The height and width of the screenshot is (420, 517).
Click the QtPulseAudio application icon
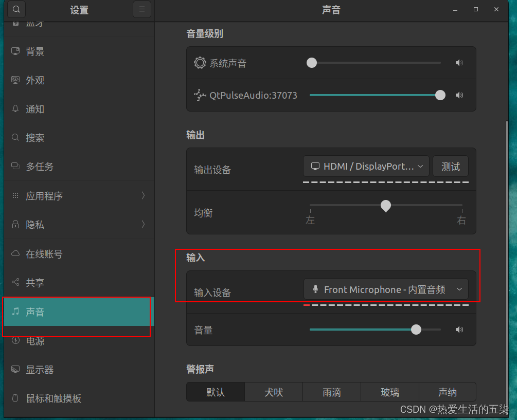click(200, 95)
